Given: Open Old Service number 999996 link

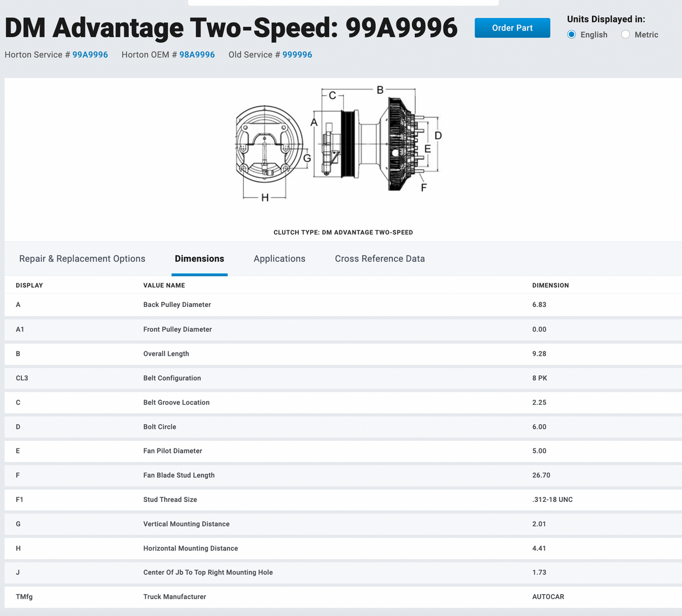Looking at the screenshot, I should [297, 55].
